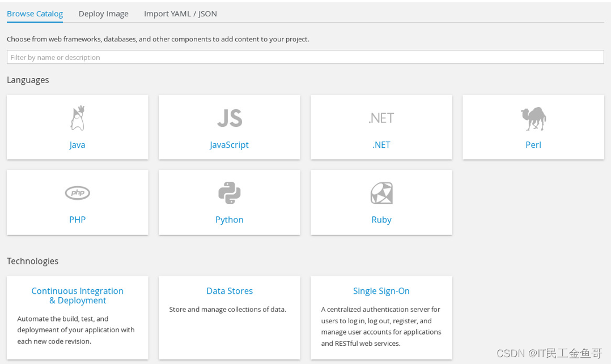
Task: Click the Technologies section heading
Action: 32,261
